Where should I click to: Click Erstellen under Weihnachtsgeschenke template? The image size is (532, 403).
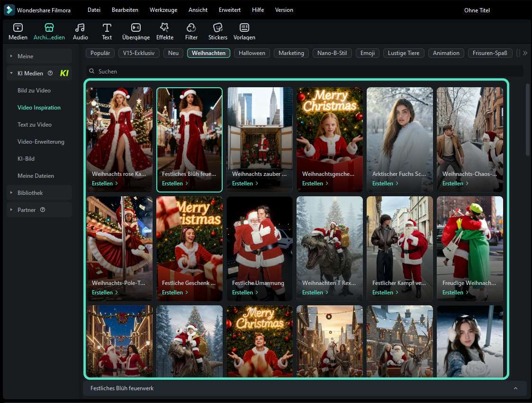click(313, 183)
